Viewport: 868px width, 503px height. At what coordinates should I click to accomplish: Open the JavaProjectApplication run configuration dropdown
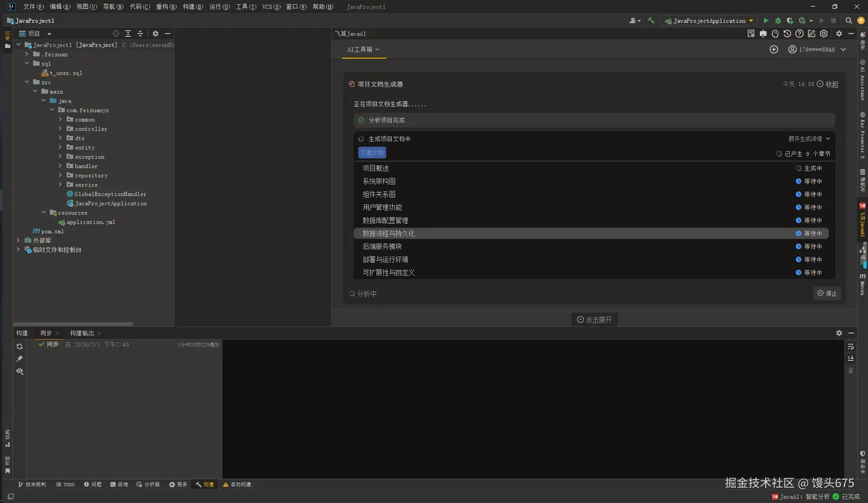click(709, 20)
